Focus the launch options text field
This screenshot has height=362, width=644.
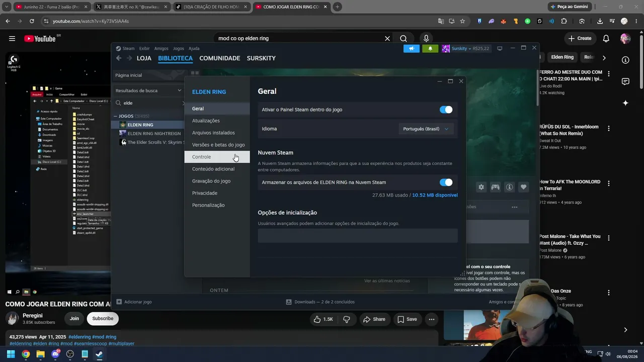tap(358, 236)
